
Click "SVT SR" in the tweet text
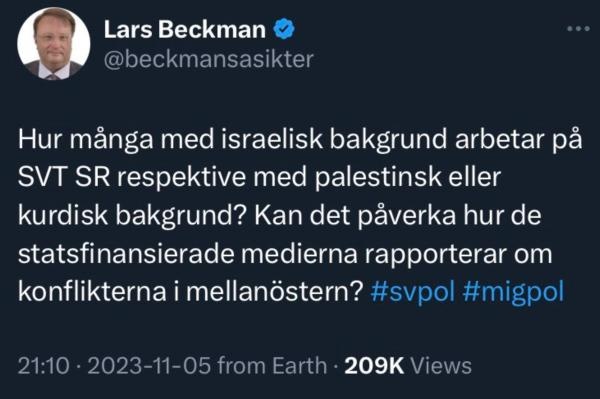tap(64, 178)
